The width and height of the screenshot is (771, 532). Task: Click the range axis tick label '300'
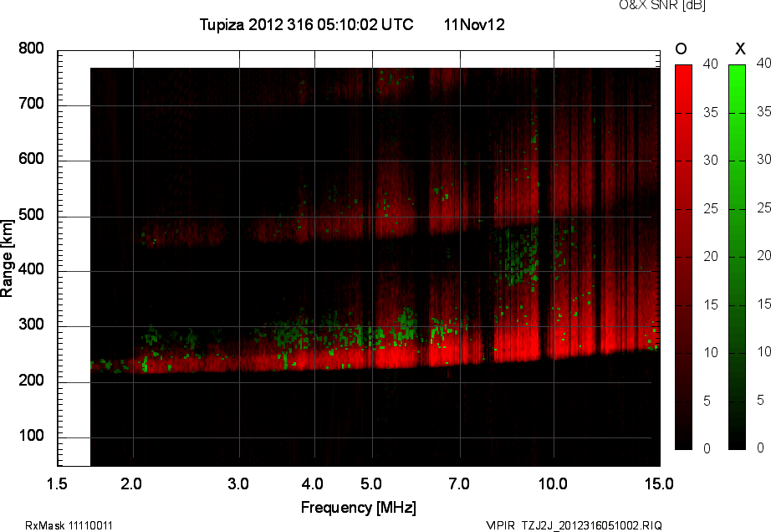point(31,325)
